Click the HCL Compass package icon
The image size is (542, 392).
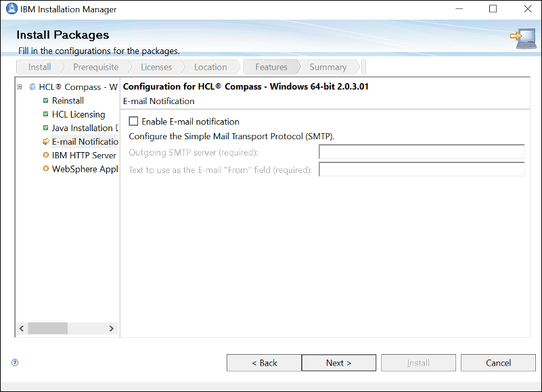click(32, 87)
